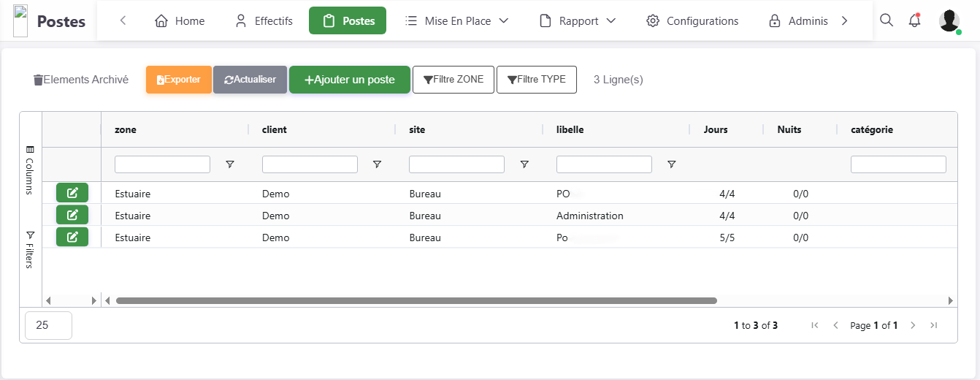The height and width of the screenshot is (380, 980).
Task: Click the libelle column filter icon
Action: click(671, 164)
